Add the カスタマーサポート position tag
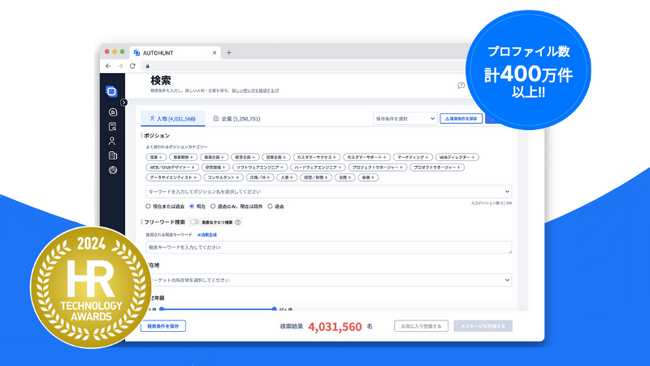This screenshot has width=650, height=366. (366, 157)
